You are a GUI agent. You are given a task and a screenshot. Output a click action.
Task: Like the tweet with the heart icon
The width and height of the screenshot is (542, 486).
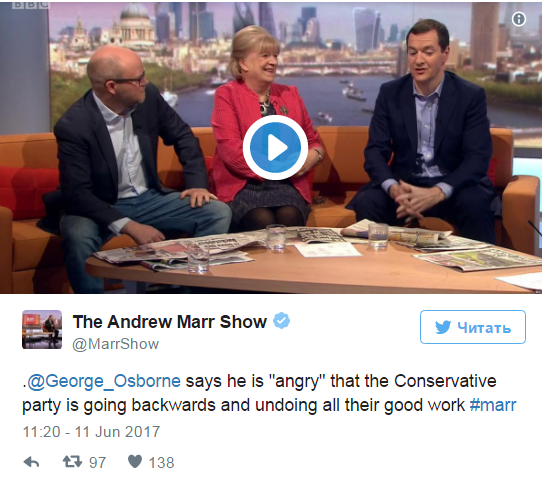[x=135, y=461]
